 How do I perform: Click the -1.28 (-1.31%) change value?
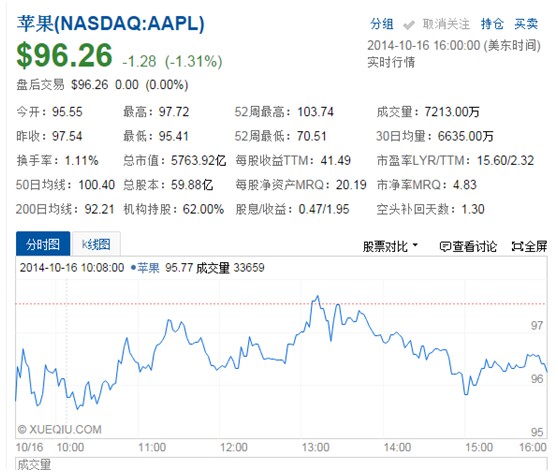click(x=172, y=62)
